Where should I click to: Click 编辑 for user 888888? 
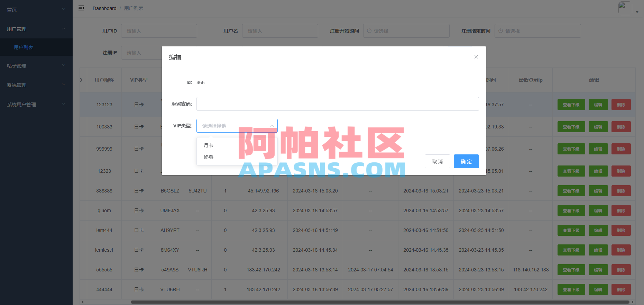tap(598, 191)
